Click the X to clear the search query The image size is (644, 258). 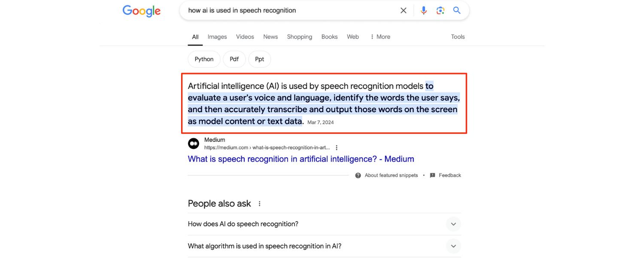coord(403,10)
